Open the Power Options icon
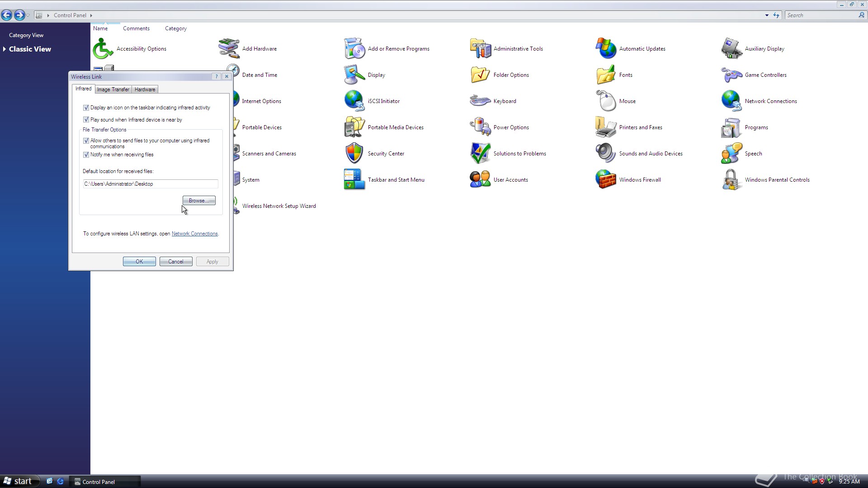Screen dimensions: 868x488 [x=480, y=127]
